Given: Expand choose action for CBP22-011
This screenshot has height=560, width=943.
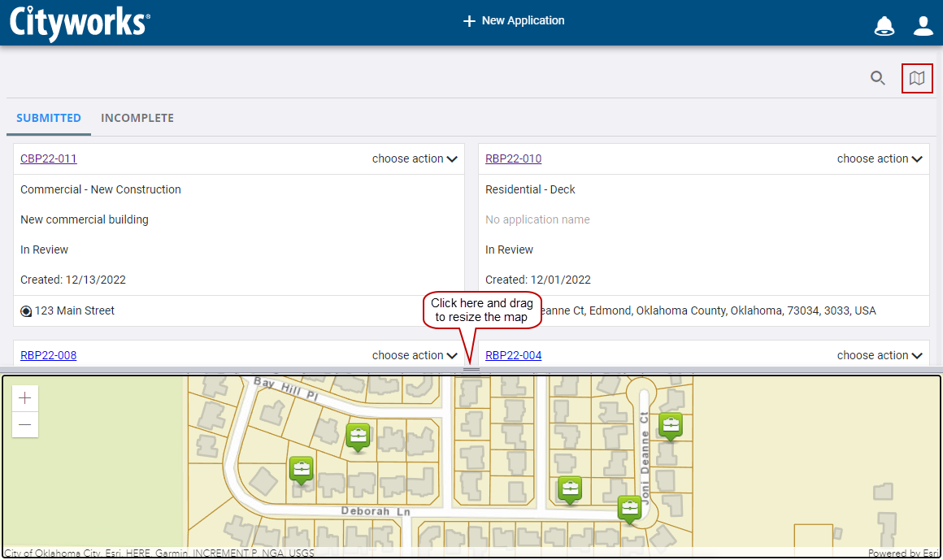Looking at the screenshot, I should (415, 159).
